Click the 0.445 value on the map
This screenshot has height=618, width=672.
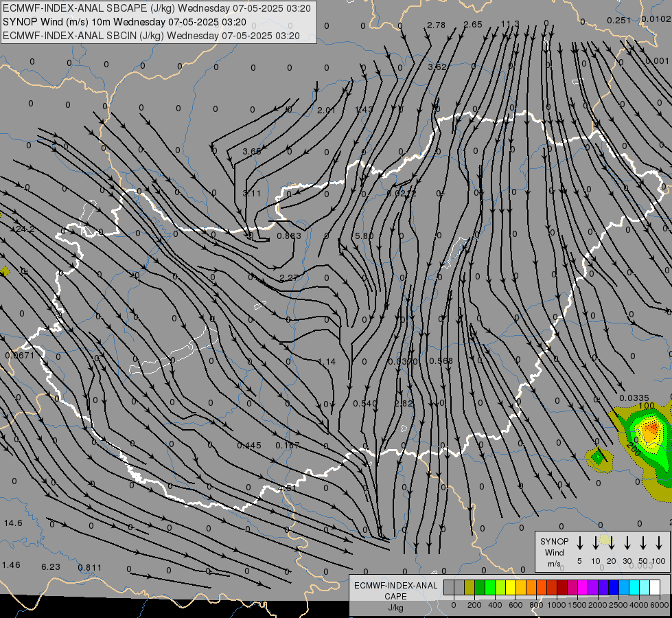[249, 446]
